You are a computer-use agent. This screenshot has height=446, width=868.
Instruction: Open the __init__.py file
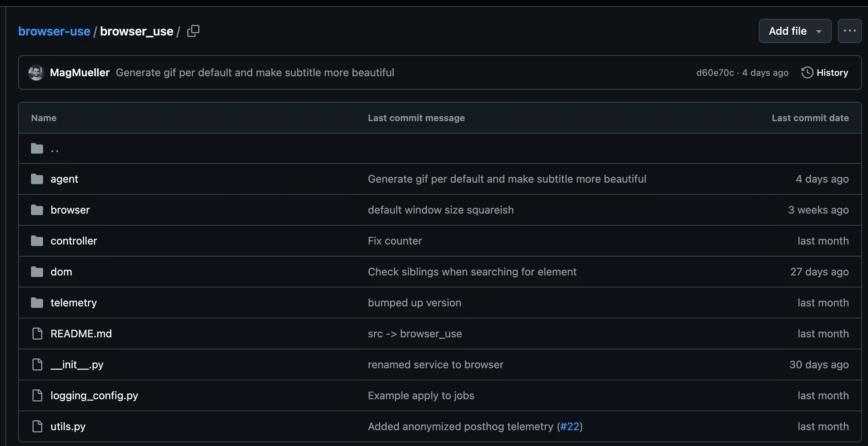77,364
